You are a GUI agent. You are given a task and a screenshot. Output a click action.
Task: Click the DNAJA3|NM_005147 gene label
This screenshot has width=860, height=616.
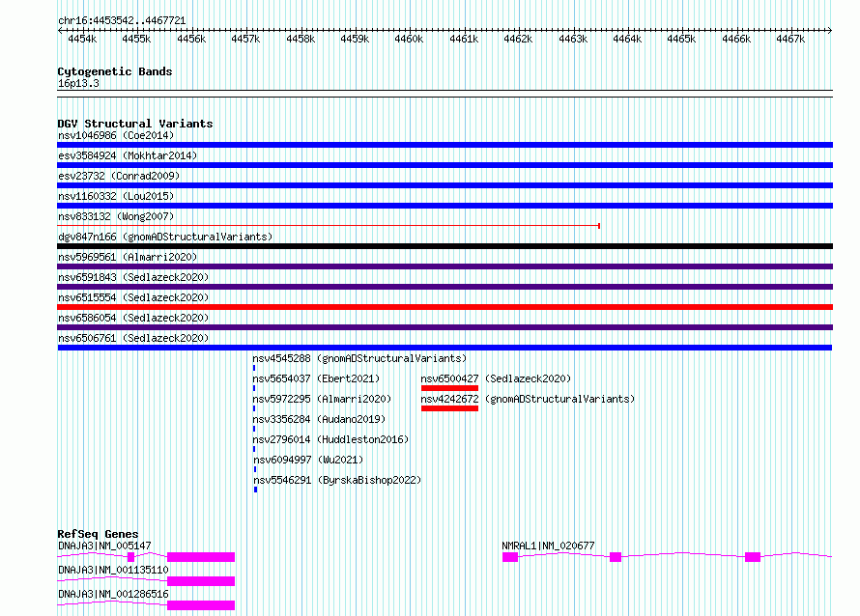(x=104, y=546)
